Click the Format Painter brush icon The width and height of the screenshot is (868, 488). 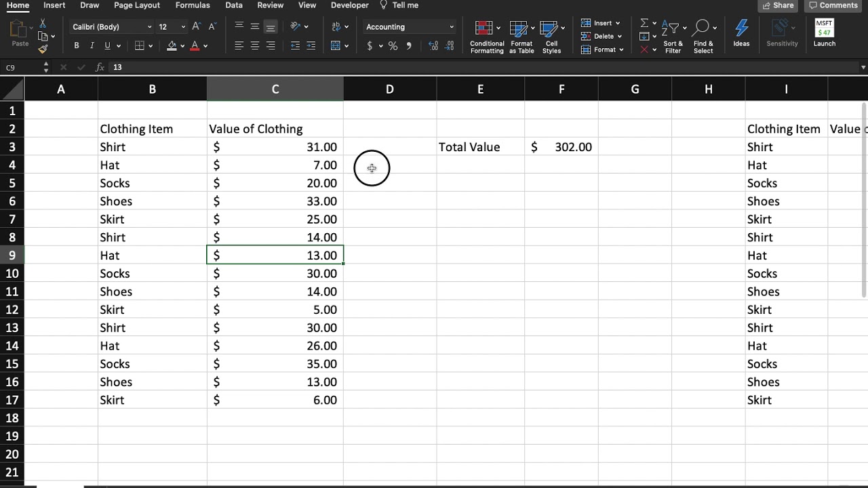point(43,49)
